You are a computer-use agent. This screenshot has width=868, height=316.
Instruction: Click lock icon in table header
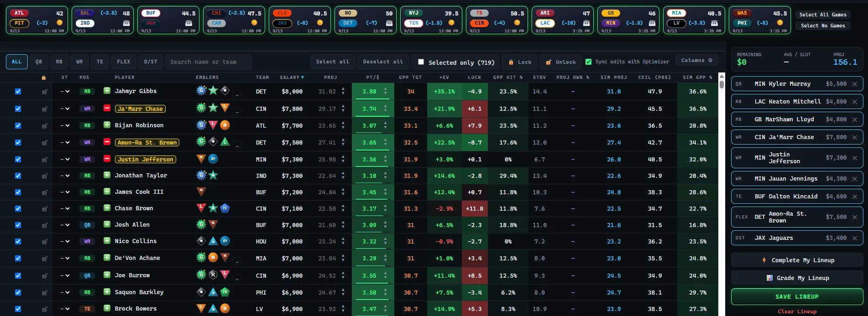[44, 78]
